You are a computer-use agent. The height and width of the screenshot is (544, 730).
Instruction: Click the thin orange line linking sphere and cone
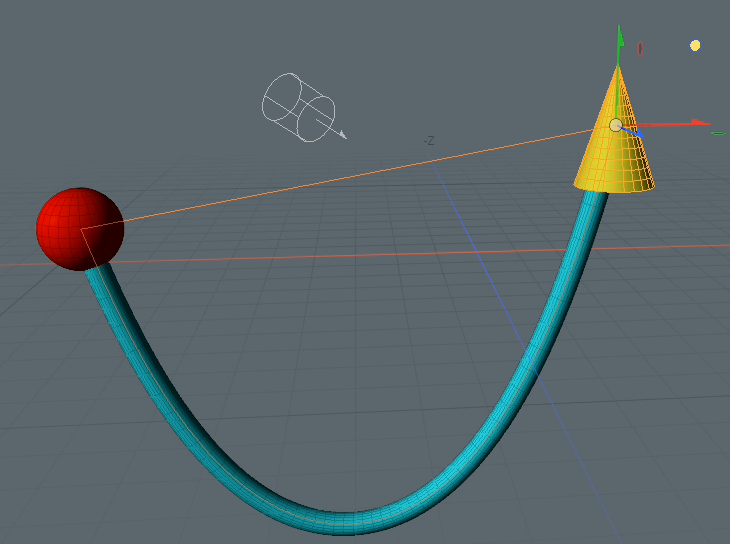(x=350, y=178)
